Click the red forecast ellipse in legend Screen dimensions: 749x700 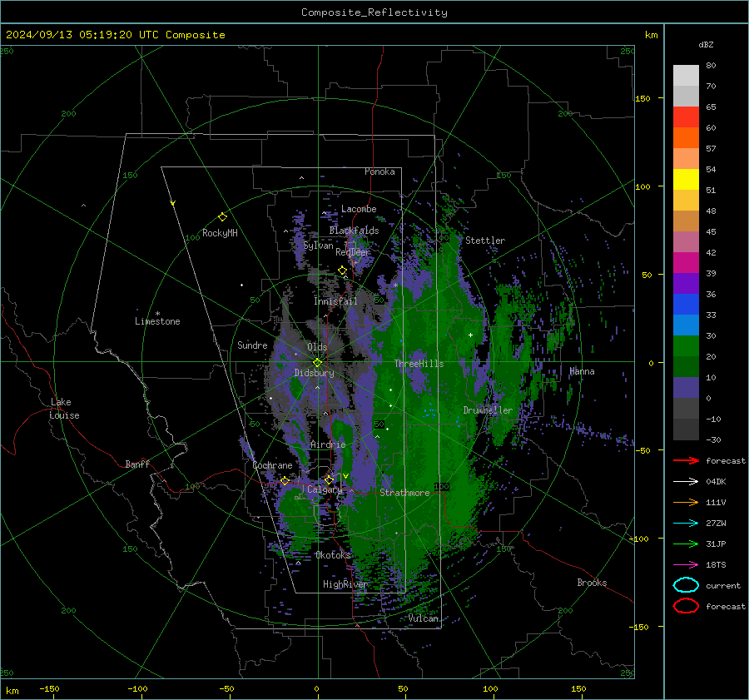[686, 606]
